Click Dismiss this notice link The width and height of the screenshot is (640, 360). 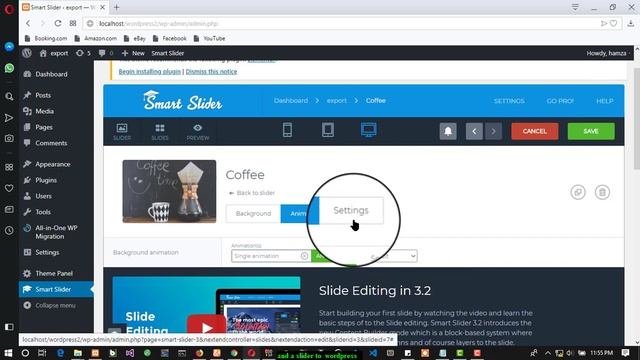211,71
